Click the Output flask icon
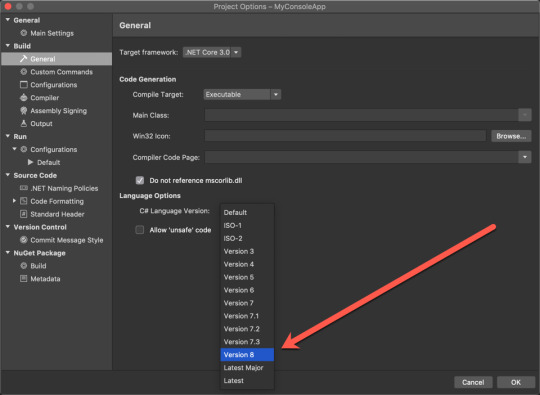This screenshot has height=395, width=540. point(23,123)
